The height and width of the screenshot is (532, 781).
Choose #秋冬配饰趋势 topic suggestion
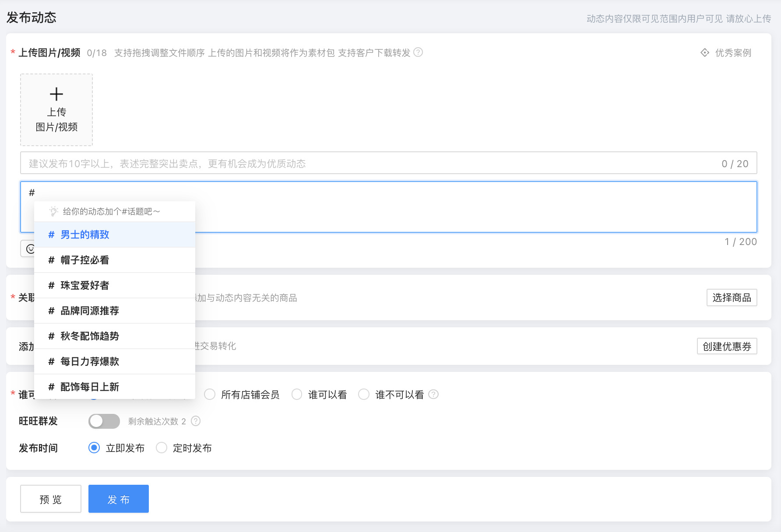(90, 336)
